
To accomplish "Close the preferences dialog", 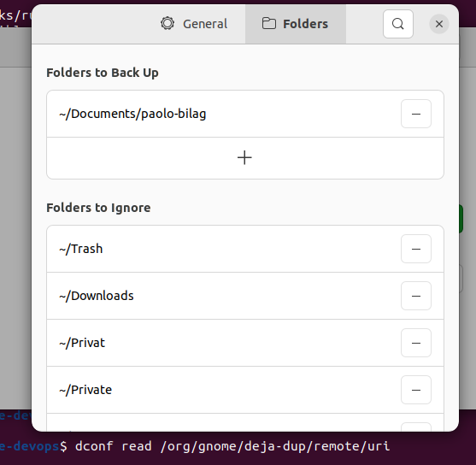I will click(x=439, y=24).
